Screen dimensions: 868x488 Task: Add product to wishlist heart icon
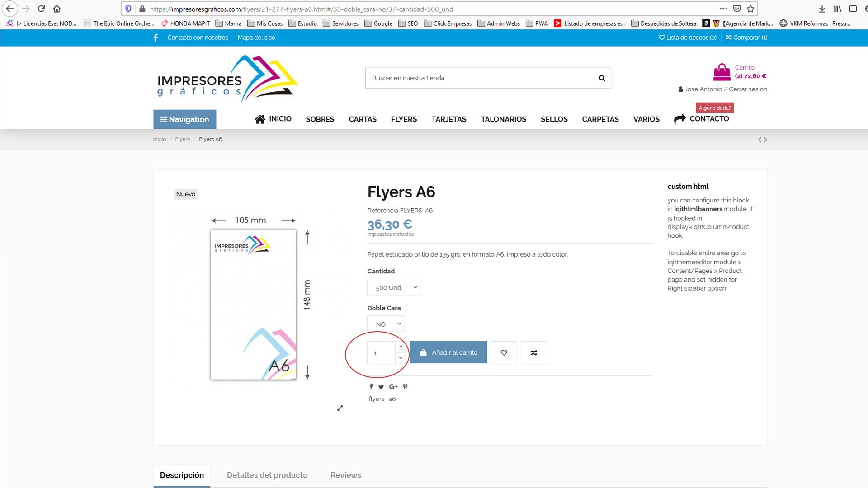(x=504, y=353)
